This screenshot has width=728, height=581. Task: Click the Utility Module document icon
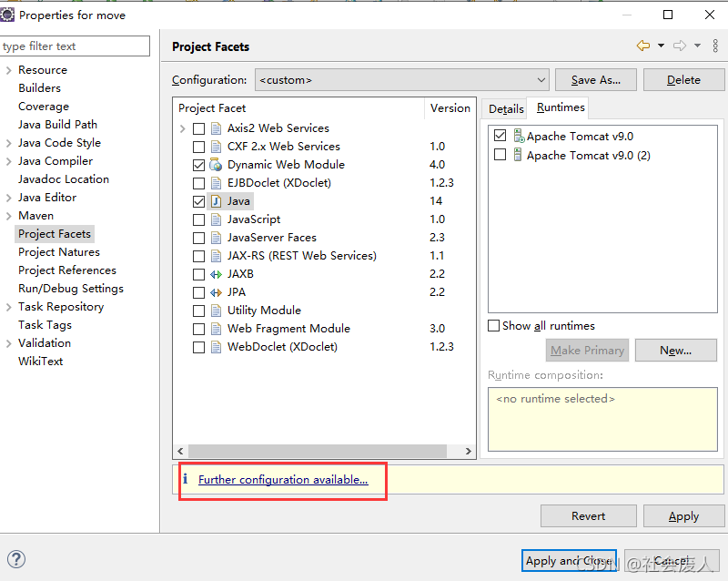pos(216,311)
